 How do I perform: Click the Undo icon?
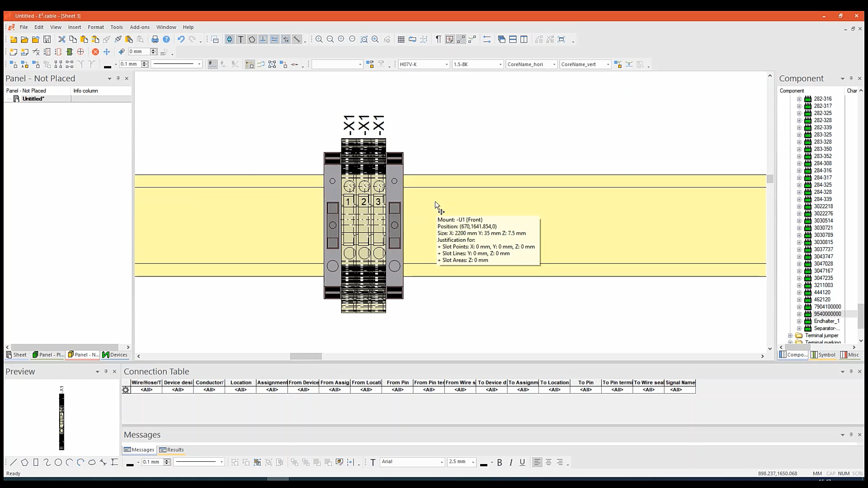(181, 39)
